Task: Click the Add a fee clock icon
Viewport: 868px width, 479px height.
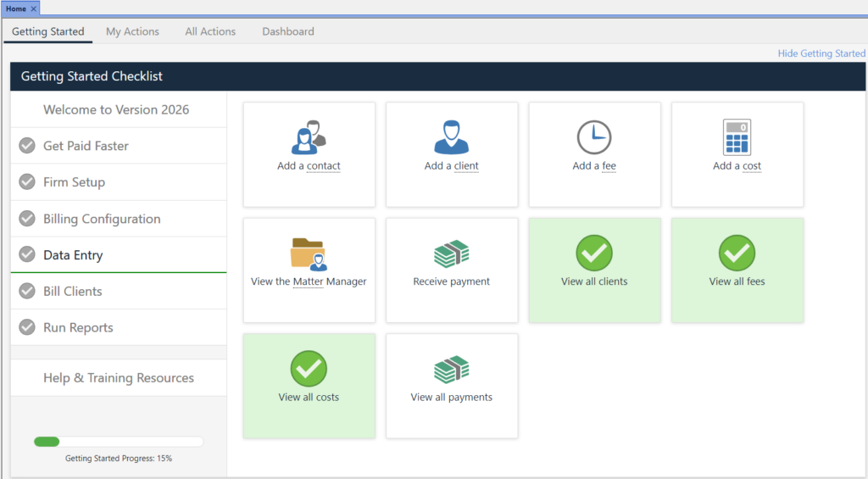Action: 594,136
